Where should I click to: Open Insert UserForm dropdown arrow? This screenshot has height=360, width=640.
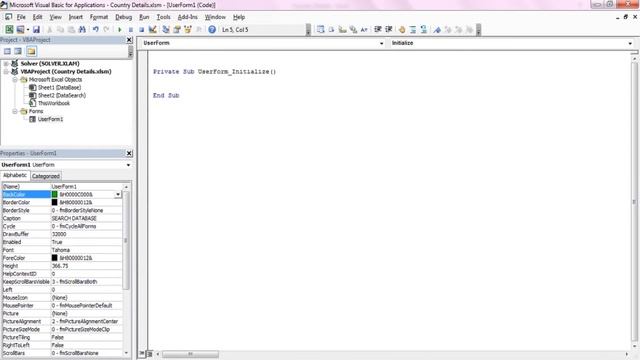pos(28,29)
